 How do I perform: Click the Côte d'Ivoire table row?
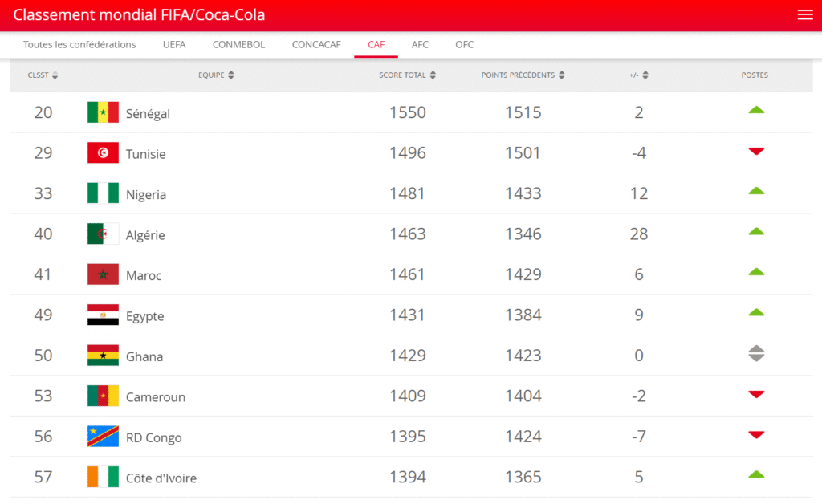coord(401,477)
